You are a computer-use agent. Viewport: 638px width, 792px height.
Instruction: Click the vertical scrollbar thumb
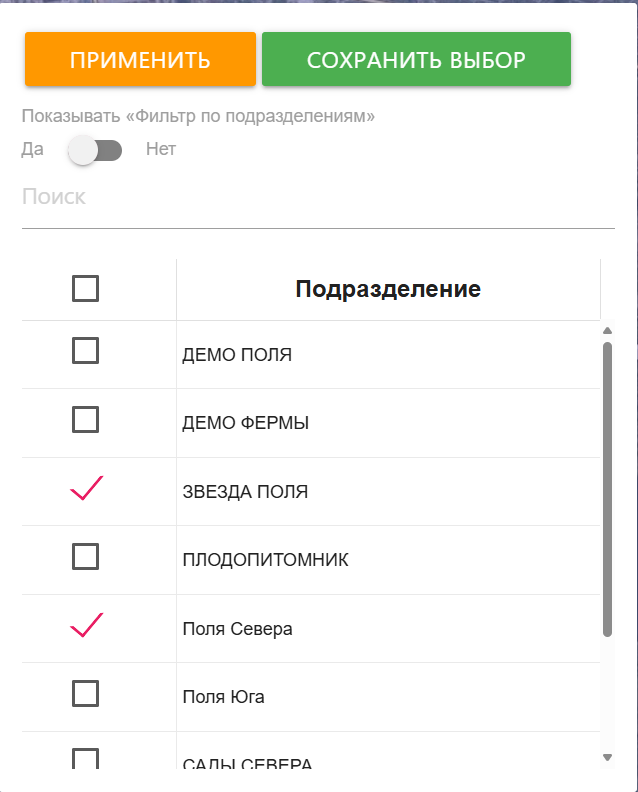click(x=607, y=488)
